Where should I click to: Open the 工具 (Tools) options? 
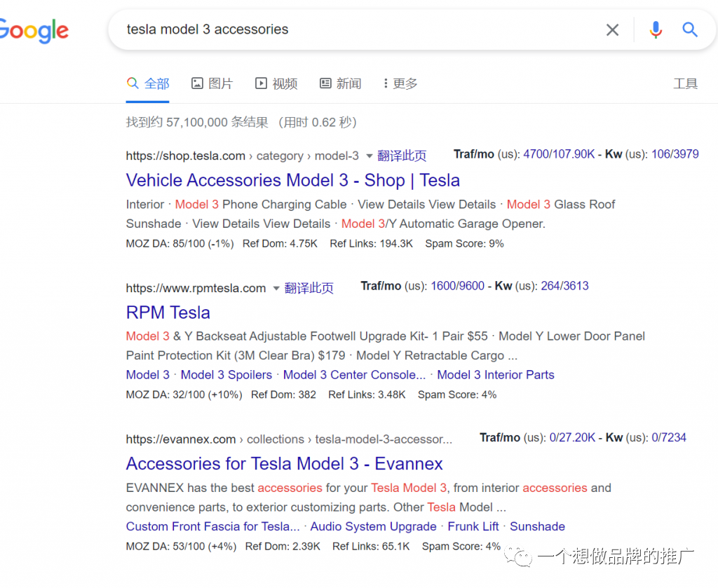[685, 83]
